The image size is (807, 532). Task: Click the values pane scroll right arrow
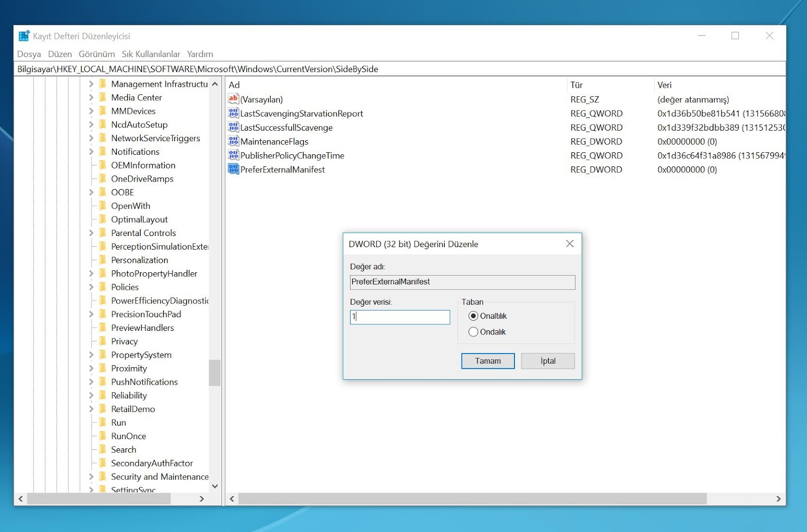pyautogui.click(x=778, y=499)
